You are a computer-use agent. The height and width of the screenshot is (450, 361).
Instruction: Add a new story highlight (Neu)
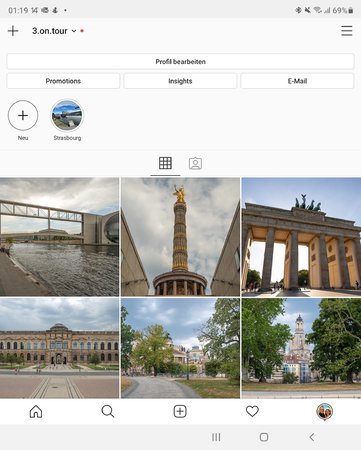pos(23,115)
